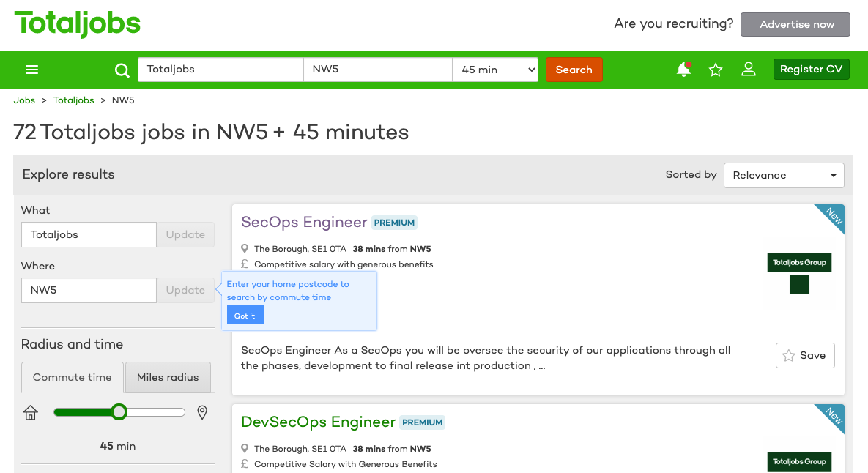
Task: Click the NW5 location field in top search bar
Action: point(377,70)
